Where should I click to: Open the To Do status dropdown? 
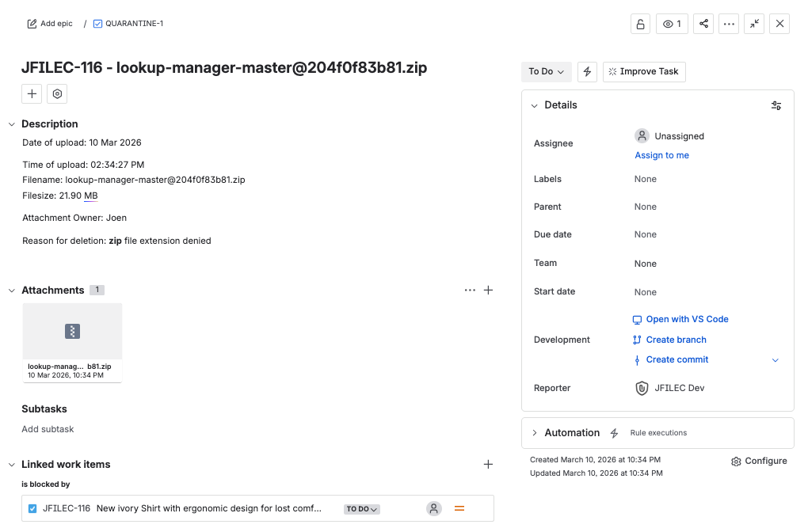tap(547, 71)
